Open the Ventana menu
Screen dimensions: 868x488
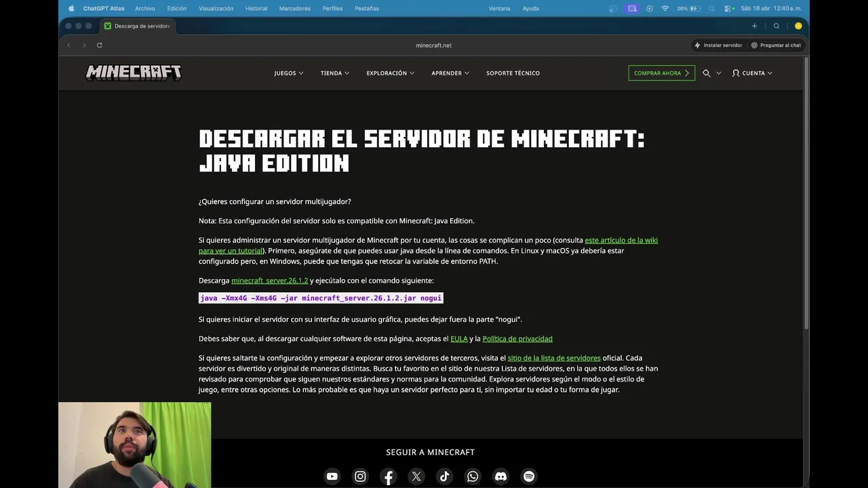[500, 8]
